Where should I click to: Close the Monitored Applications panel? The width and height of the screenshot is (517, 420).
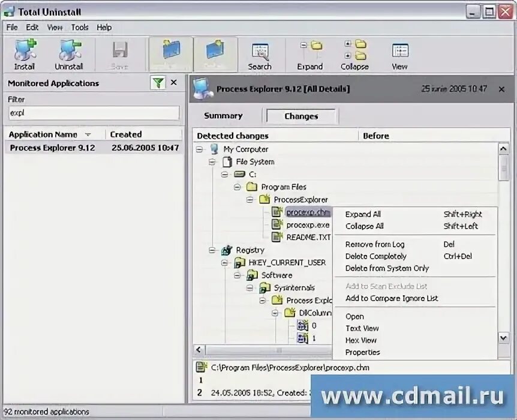[x=174, y=82]
